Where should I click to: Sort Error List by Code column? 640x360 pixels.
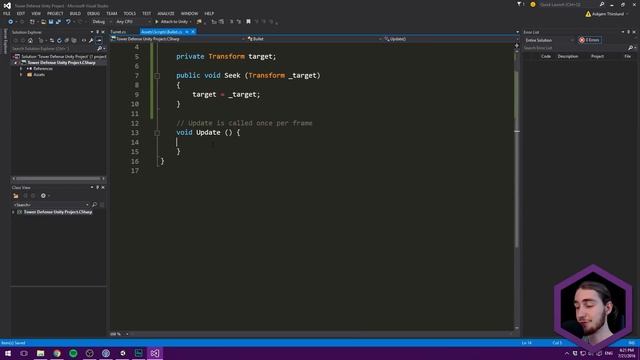click(546, 56)
